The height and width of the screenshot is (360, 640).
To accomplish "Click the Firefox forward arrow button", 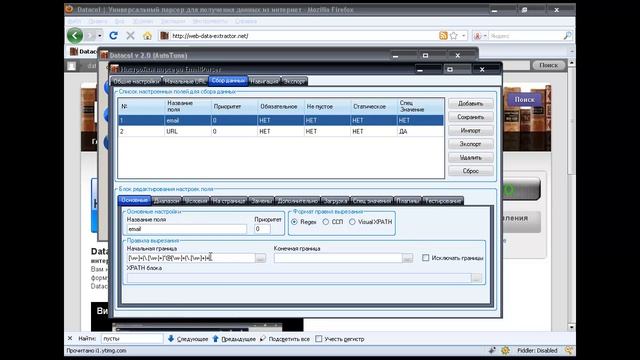I will click(x=90, y=36).
